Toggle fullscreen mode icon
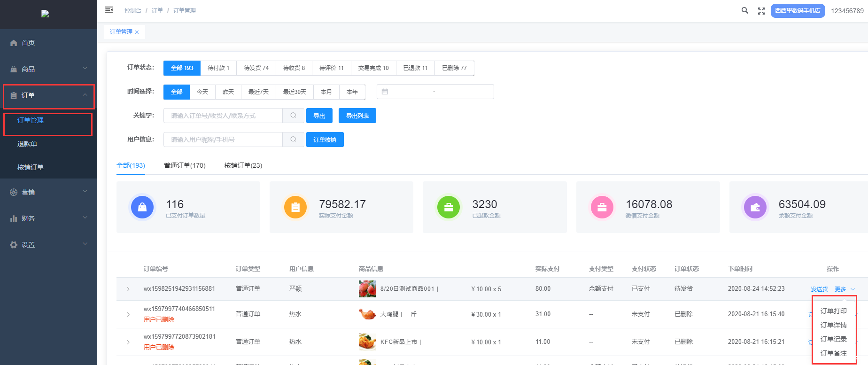This screenshot has width=868, height=365. [x=761, y=11]
